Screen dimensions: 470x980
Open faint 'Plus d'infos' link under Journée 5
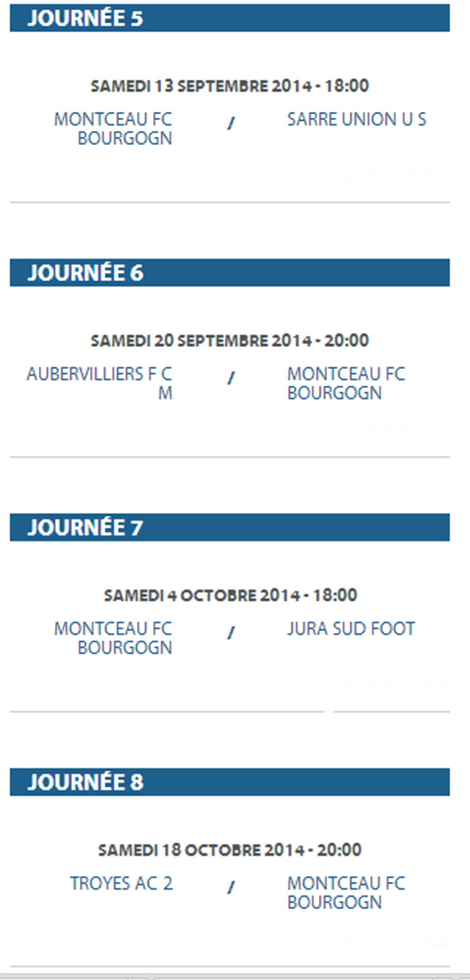(396, 175)
